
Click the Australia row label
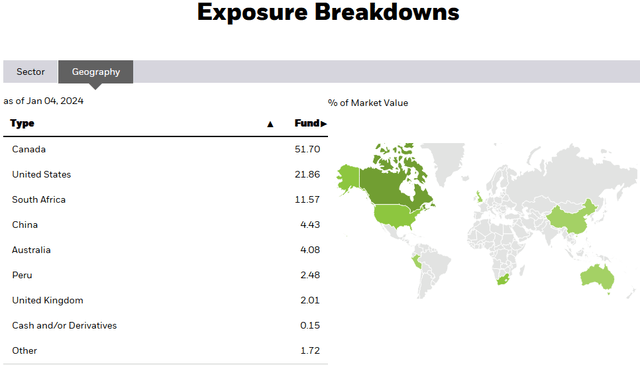[31, 250]
